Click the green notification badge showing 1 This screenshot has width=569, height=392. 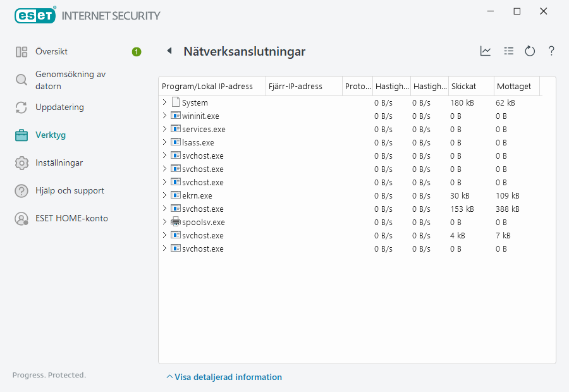(x=136, y=52)
